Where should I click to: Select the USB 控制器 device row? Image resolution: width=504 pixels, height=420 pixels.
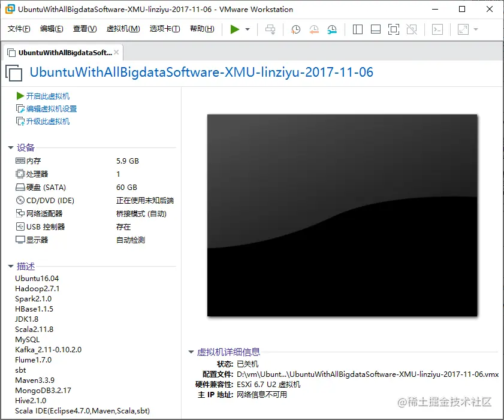95,226
